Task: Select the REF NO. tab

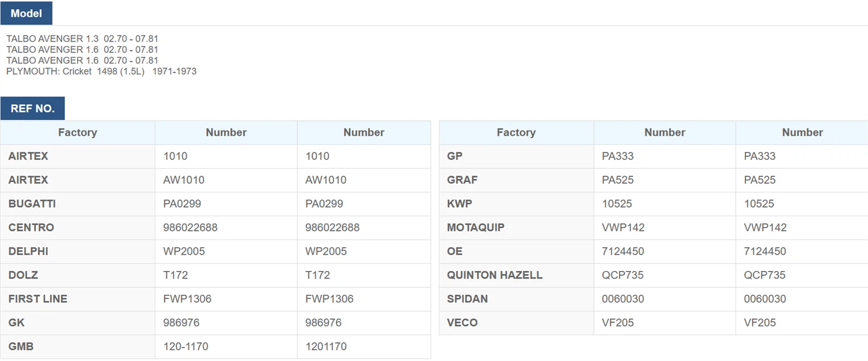Action: coord(33,108)
